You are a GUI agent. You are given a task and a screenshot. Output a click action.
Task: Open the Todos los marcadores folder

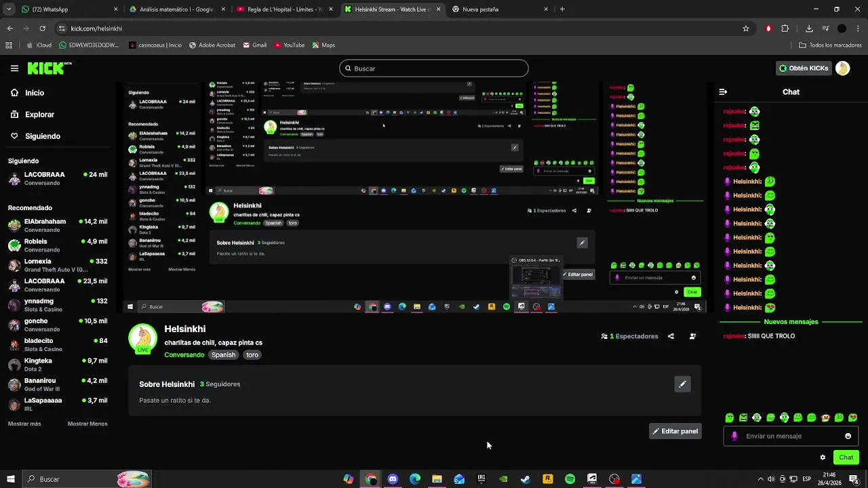[830, 45]
